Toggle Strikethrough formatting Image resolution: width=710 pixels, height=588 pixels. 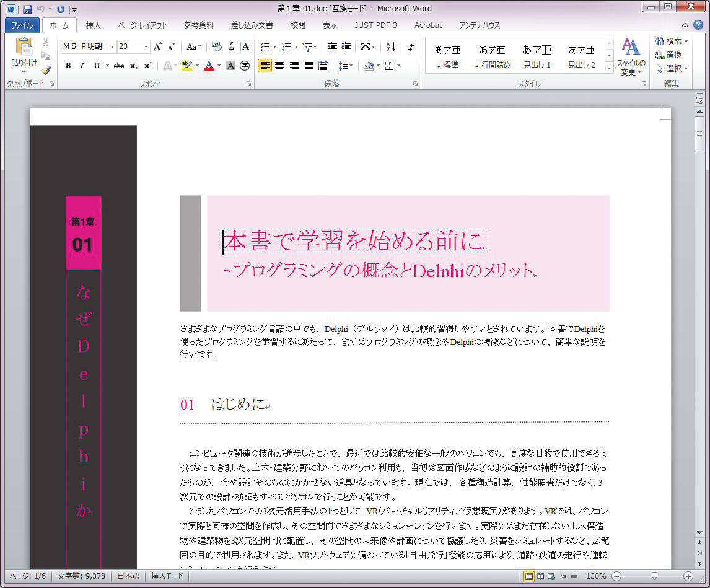tap(118, 66)
